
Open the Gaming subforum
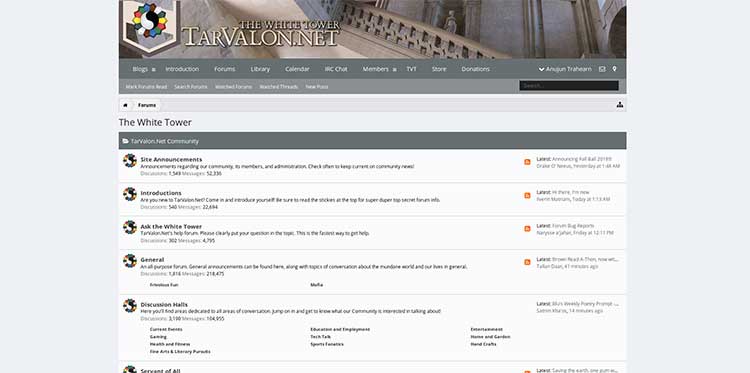point(158,337)
